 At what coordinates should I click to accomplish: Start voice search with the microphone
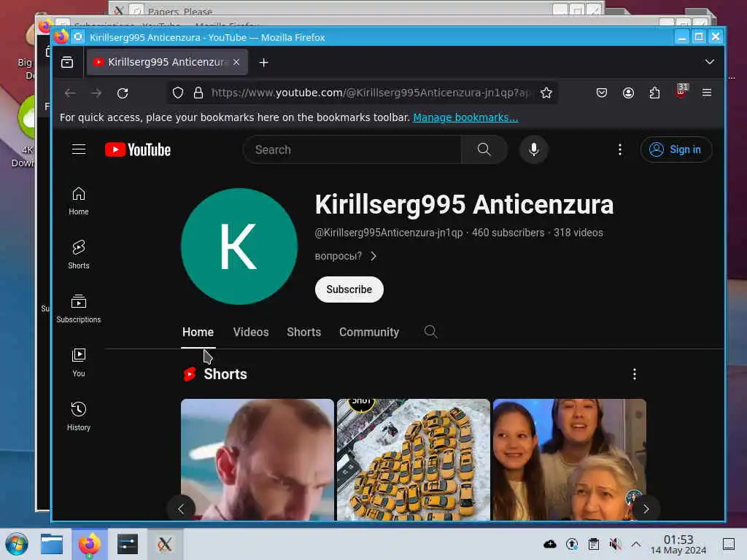coord(533,149)
